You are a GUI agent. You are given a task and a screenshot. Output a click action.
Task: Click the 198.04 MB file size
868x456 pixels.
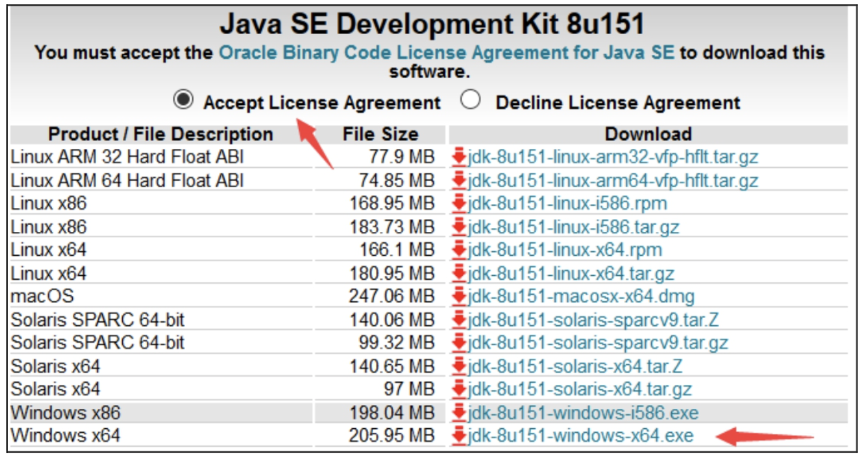(392, 413)
